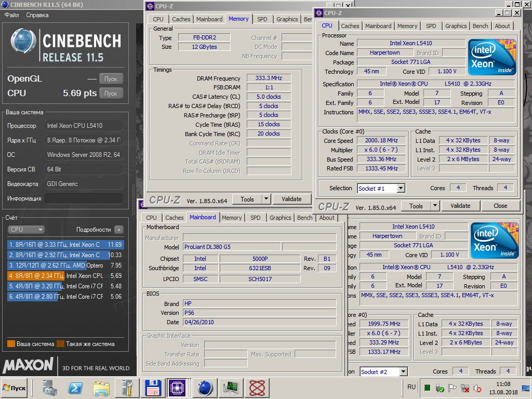Click the Show desktop icon beside the tray clock

pos(526,388)
